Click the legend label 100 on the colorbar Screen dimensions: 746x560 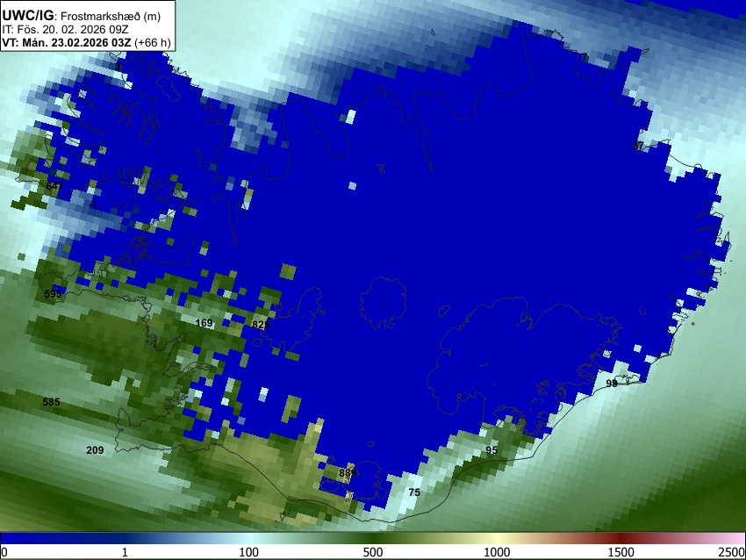pyautogui.click(x=248, y=552)
